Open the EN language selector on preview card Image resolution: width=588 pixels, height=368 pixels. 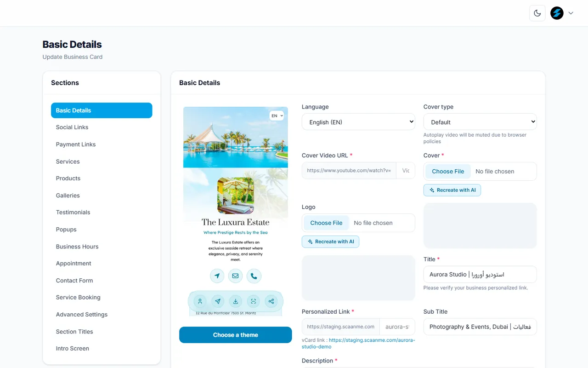click(x=277, y=116)
